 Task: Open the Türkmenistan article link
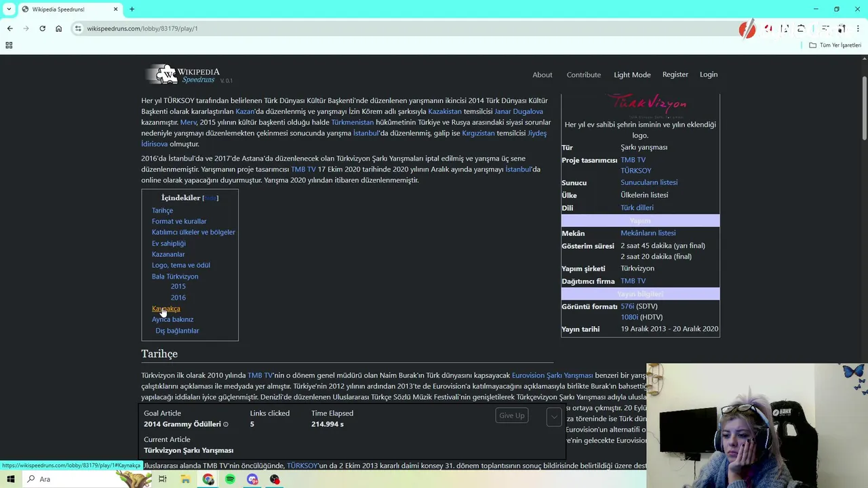353,122
